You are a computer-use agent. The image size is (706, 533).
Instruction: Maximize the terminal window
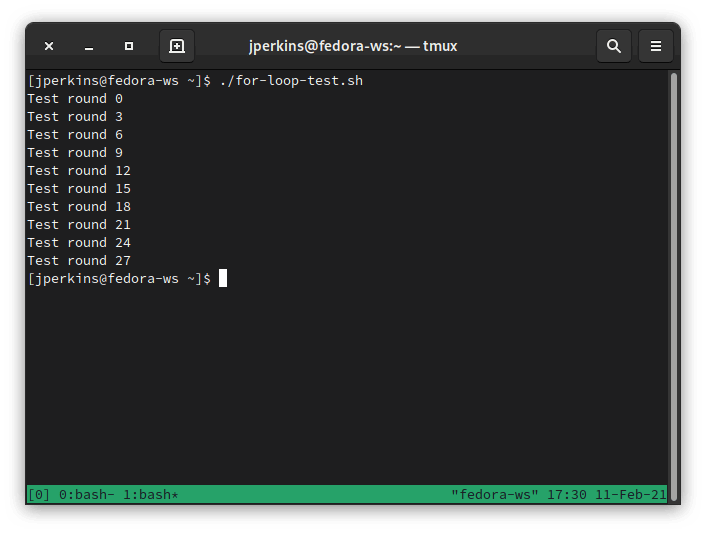(x=129, y=46)
